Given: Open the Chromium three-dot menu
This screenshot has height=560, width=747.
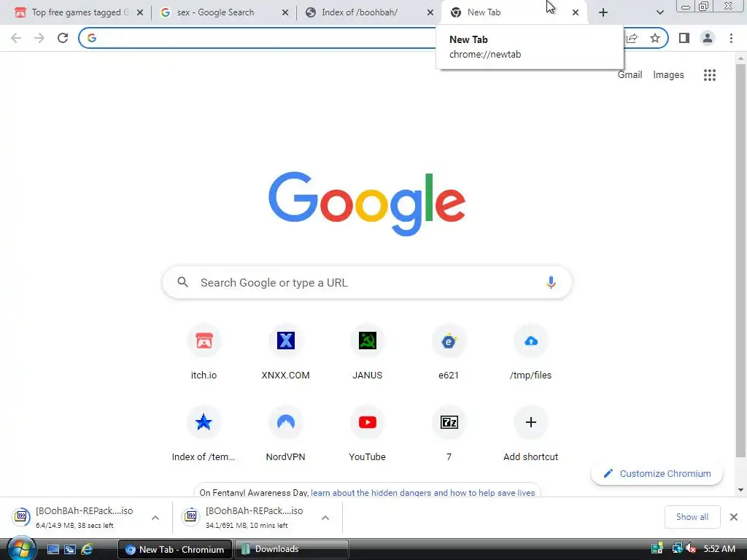Looking at the screenshot, I should point(731,38).
